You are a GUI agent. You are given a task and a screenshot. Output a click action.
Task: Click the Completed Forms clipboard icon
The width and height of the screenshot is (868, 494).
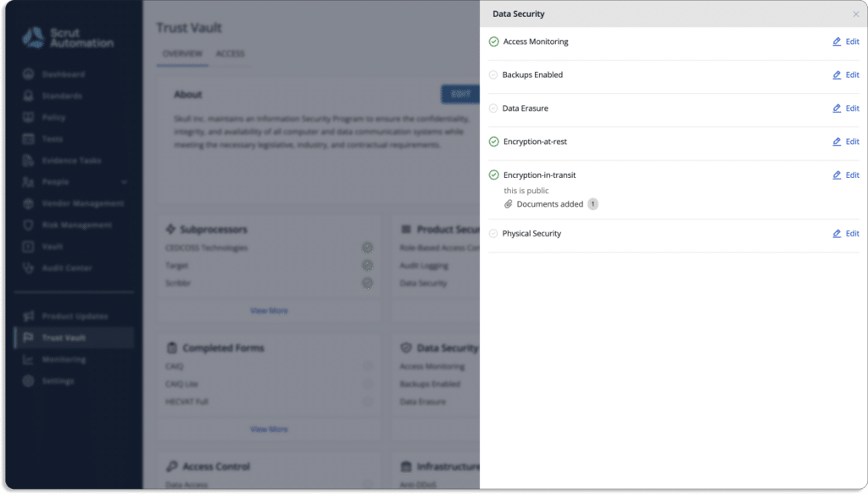[x=171, y=348]
